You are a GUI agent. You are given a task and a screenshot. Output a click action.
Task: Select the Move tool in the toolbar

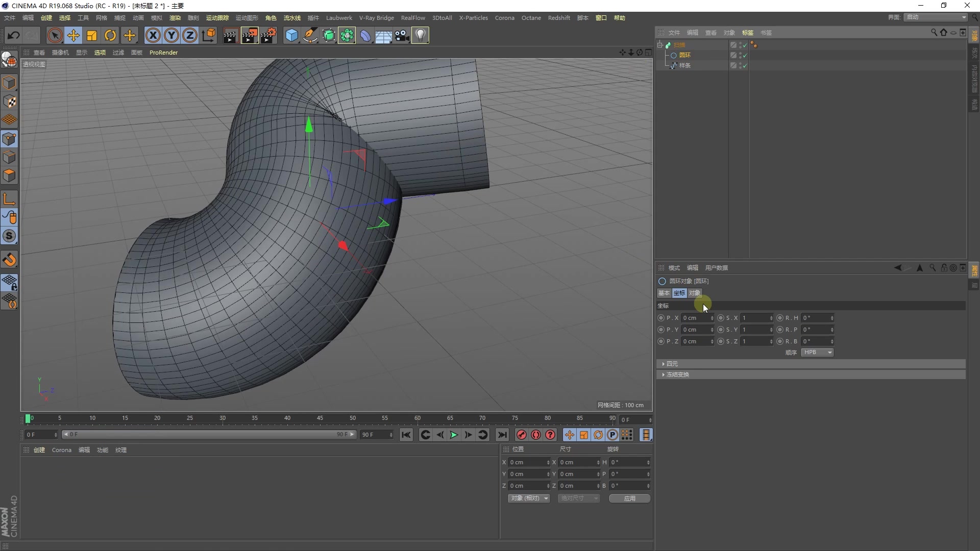click(x=73, y=35)
